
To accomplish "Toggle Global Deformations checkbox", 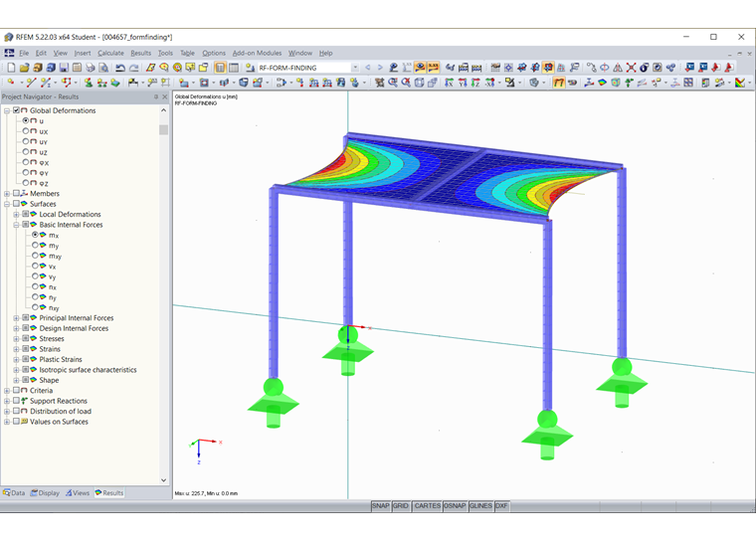I will coord(16,110).
